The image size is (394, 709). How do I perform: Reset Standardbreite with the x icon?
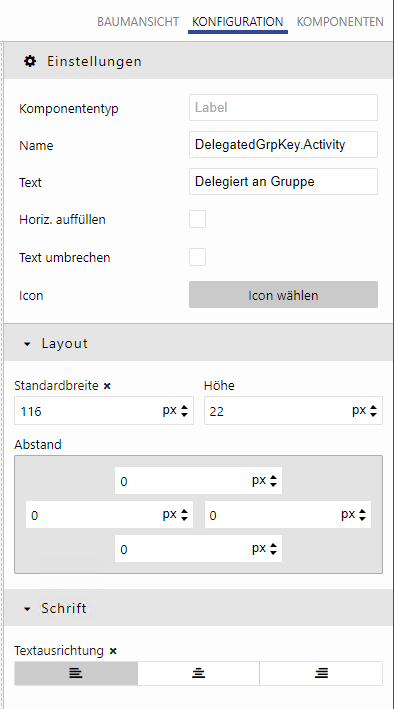pyautogui.click(x=107, y=386)
